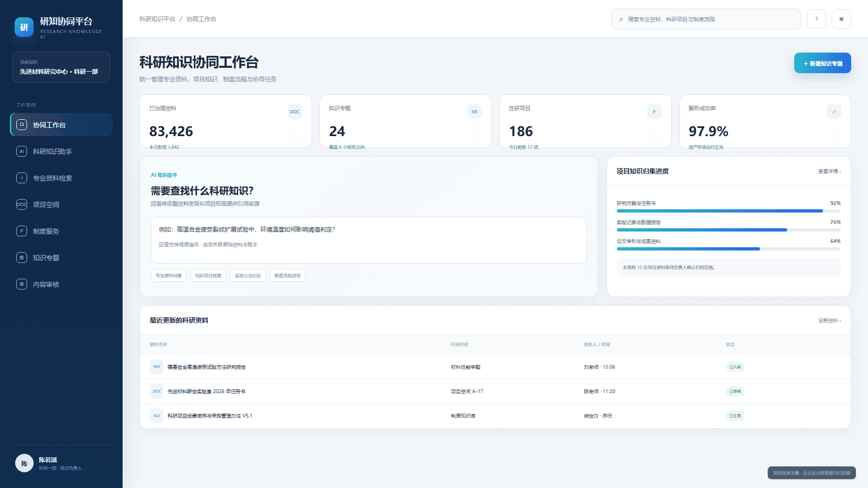This screenshot has width=868, height=488.
Task: Click the 新建知识专题 button
Action: point(822,63)
